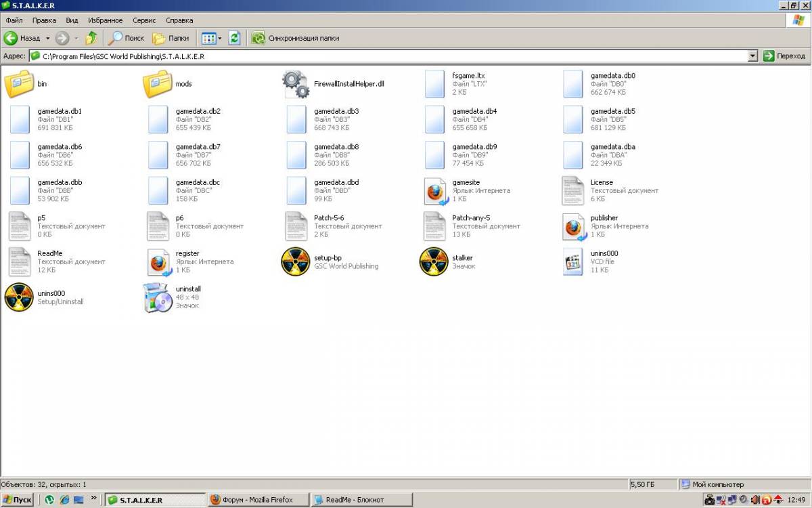The width and height of the screenshot is (812, 508).
Task: Select the setup-bp radiation icon
Action: point(296,261)
